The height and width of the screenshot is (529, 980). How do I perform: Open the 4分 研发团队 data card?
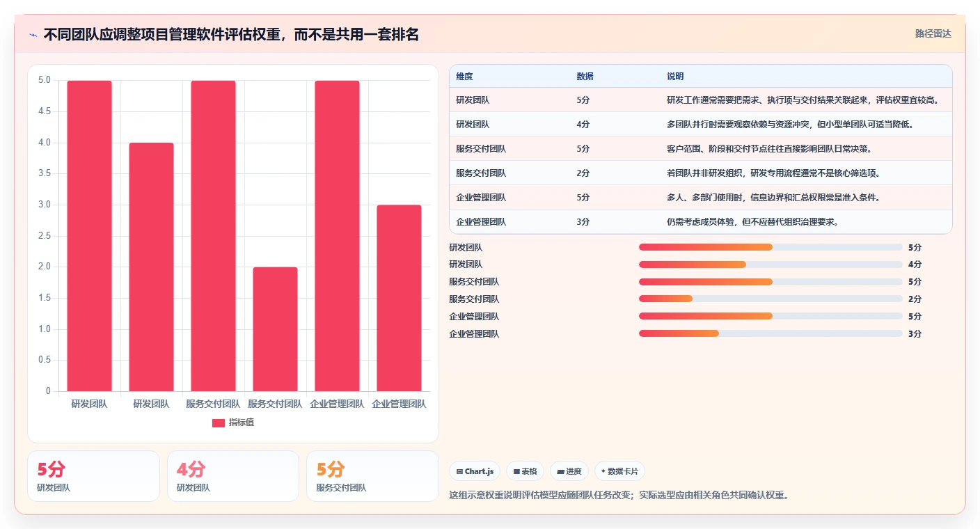click(233, 476)
